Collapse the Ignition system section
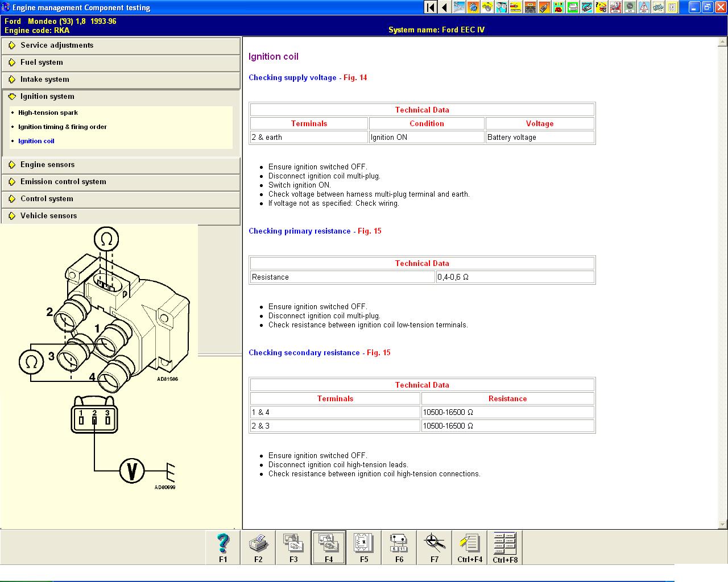The image size is (728, 582). 121,97
